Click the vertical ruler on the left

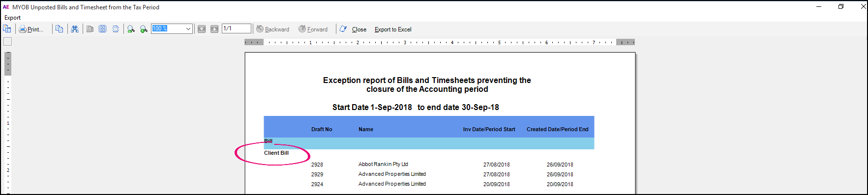[x=8, y=123]
